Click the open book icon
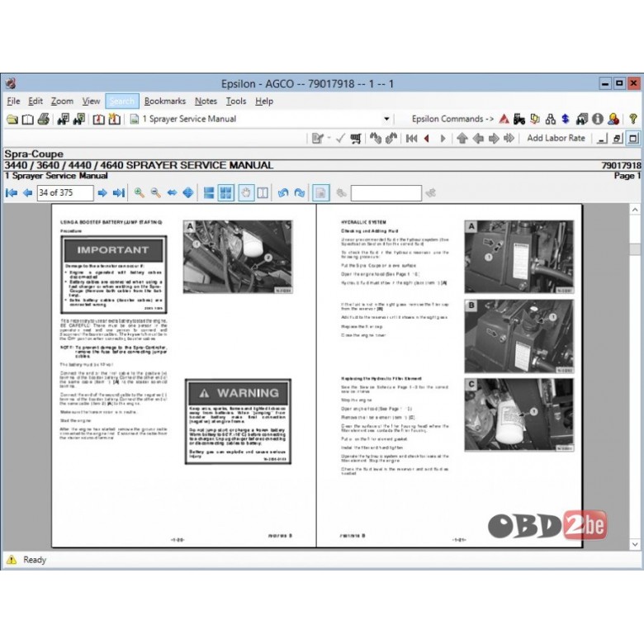This screenshot has height=644, width=644. [x=27, y=119]
